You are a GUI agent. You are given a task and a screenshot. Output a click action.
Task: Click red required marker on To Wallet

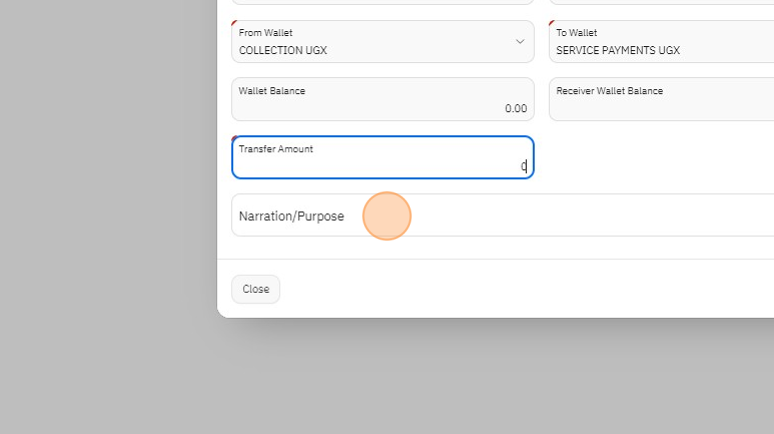click(x=552, y=23)
